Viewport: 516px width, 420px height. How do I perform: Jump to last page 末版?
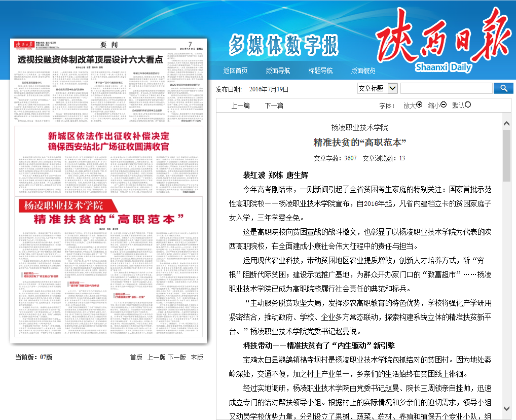(197, 357)
